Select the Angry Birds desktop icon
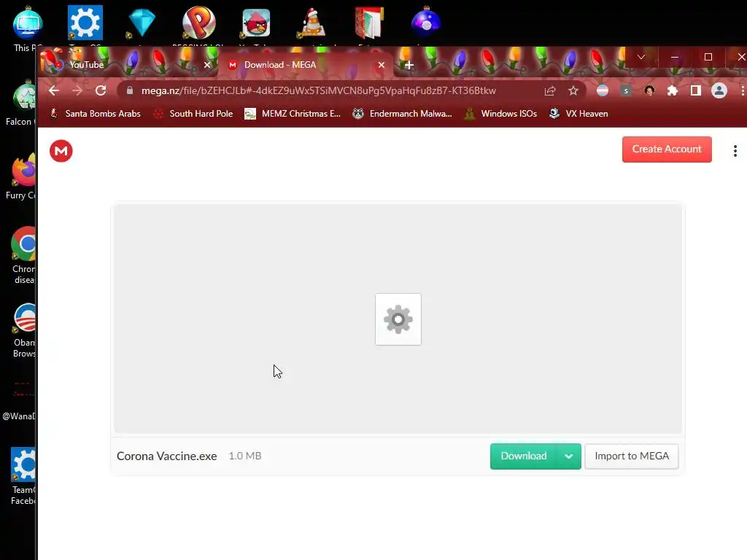The width and height of the screenshot is (747, 560). coord(256,23)
